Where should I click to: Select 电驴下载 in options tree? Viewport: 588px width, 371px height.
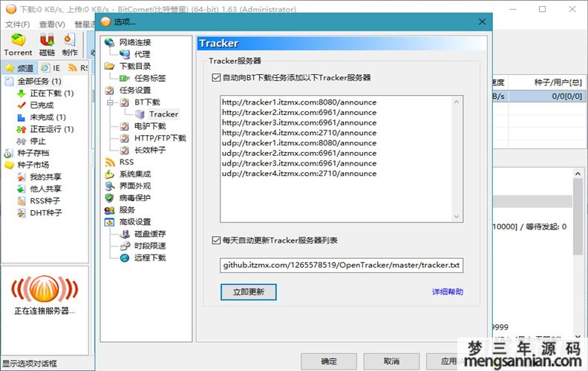click(x=150, y=126)
